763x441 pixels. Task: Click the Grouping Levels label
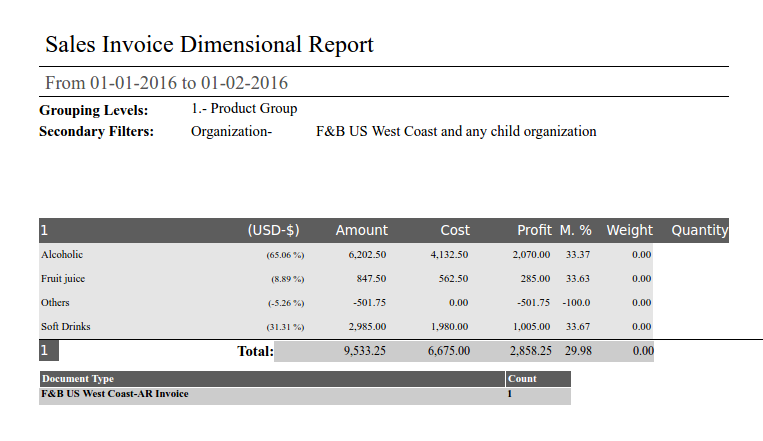(94, 110)
